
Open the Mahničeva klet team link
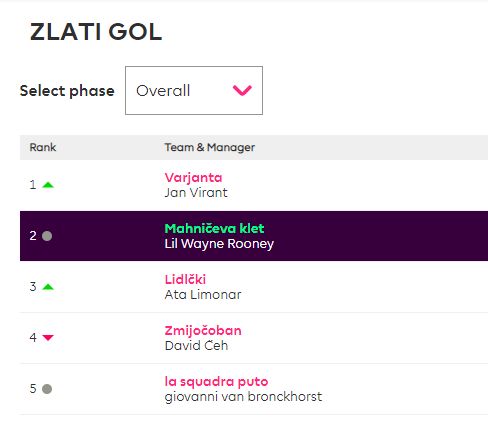[x=214, y=228]
